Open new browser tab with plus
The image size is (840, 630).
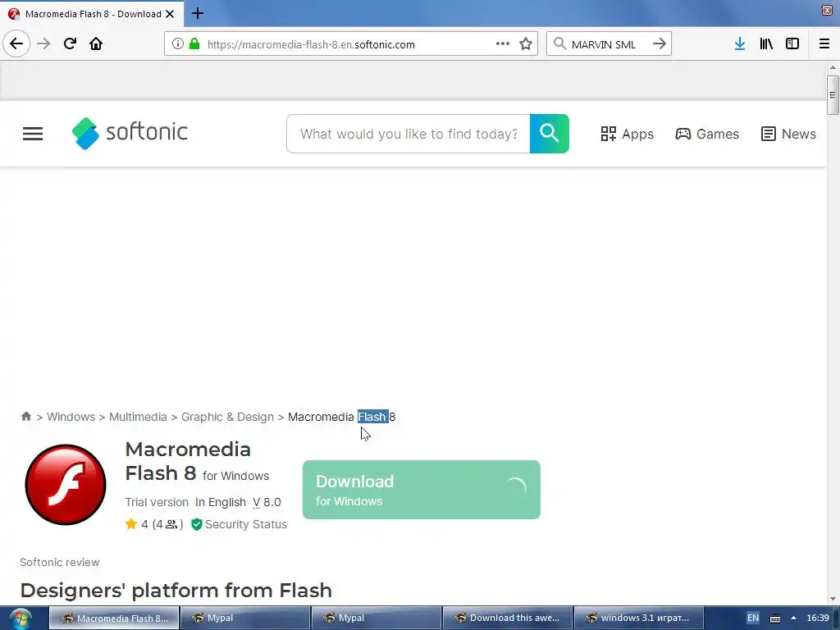point(198,13)
